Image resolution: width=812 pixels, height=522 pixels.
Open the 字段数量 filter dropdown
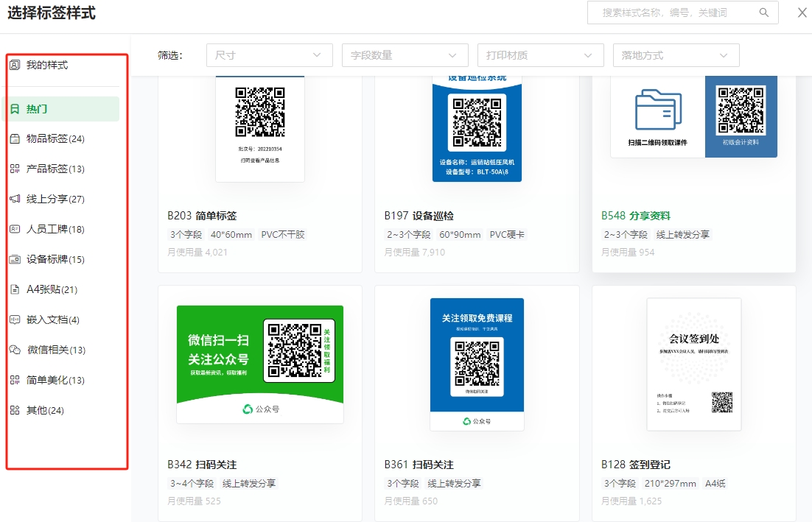[x=405, y=55]
